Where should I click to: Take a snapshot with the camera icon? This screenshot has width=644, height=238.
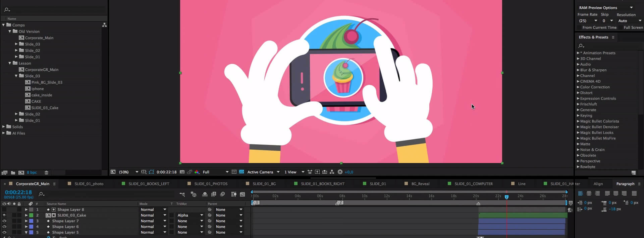(182, 172)
